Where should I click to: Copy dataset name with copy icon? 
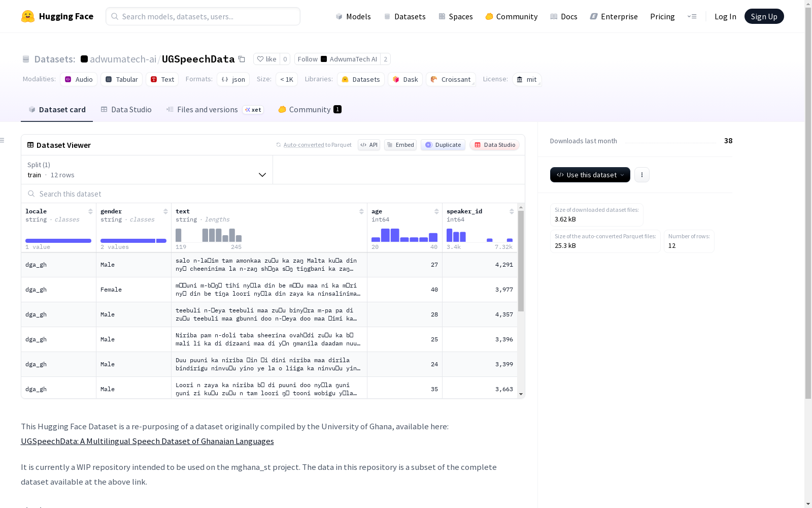point(242,59)
